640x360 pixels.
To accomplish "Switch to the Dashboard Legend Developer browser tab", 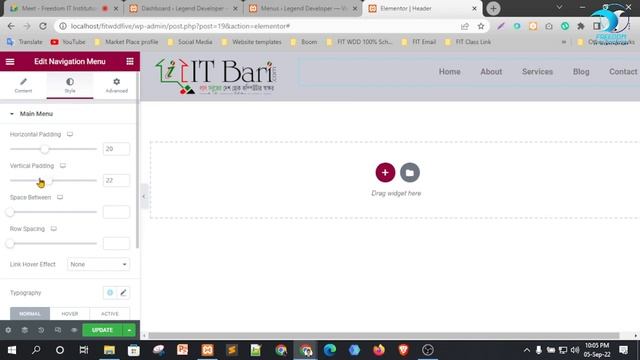I will (182, 8).
